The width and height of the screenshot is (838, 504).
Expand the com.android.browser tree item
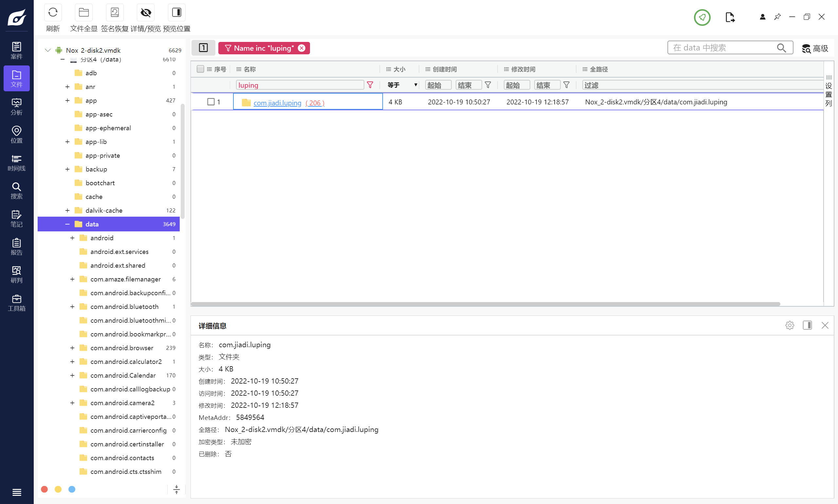click(71, 348)
